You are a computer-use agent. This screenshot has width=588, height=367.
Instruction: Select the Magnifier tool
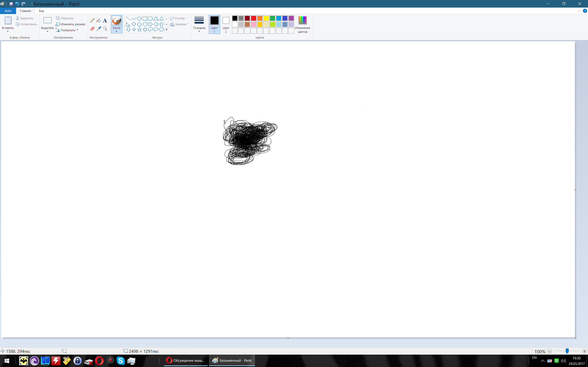[x=105, y=29]
